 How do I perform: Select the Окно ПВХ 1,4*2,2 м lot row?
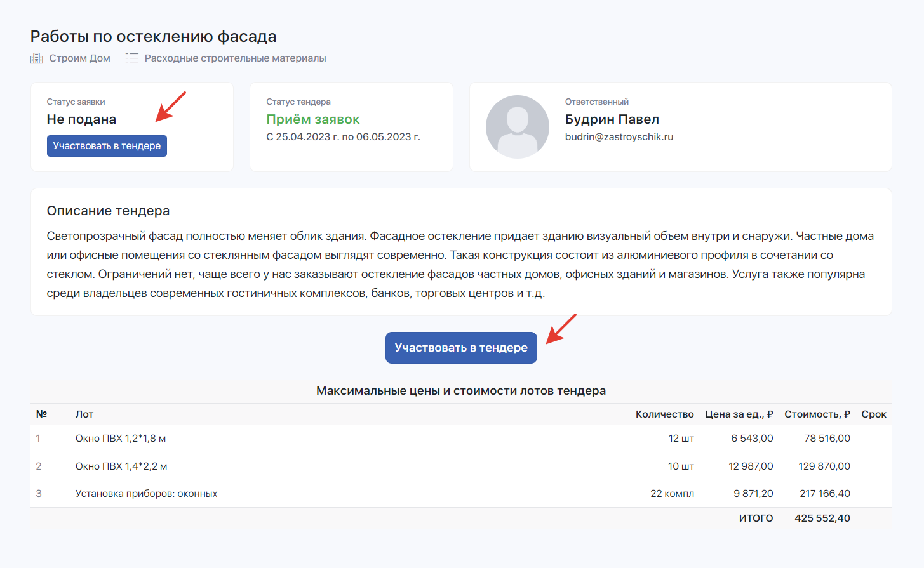121,466
